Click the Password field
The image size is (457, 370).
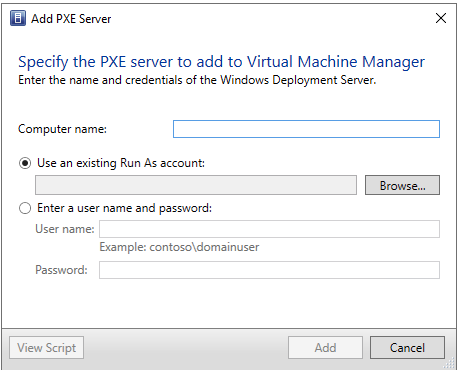269,270
